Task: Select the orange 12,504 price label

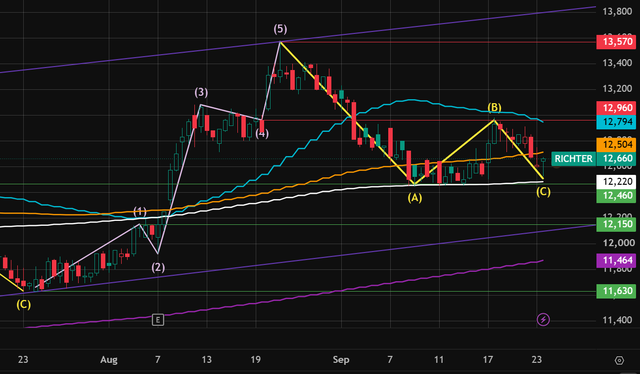Action: [x=616, y=145]
